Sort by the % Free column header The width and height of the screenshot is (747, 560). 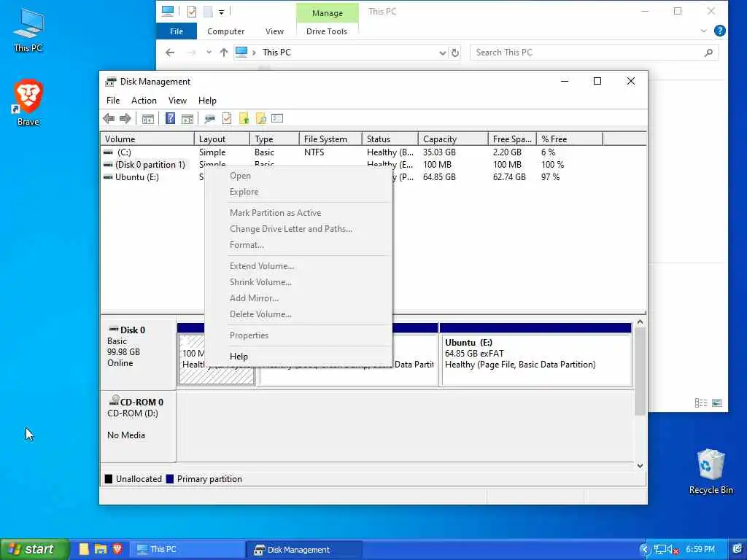click(x=569, y=139)
